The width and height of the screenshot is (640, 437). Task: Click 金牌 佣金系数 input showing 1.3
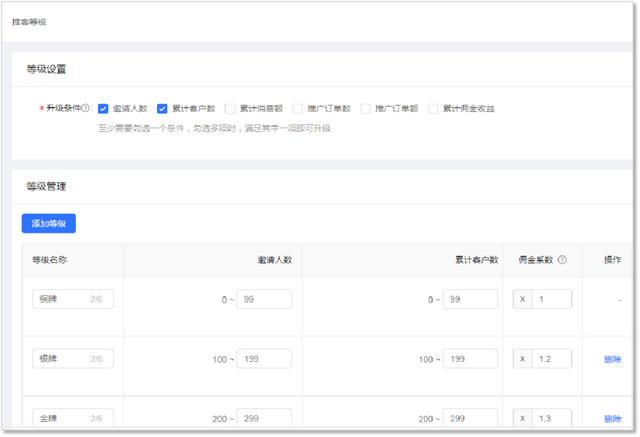tap(551, 418)
